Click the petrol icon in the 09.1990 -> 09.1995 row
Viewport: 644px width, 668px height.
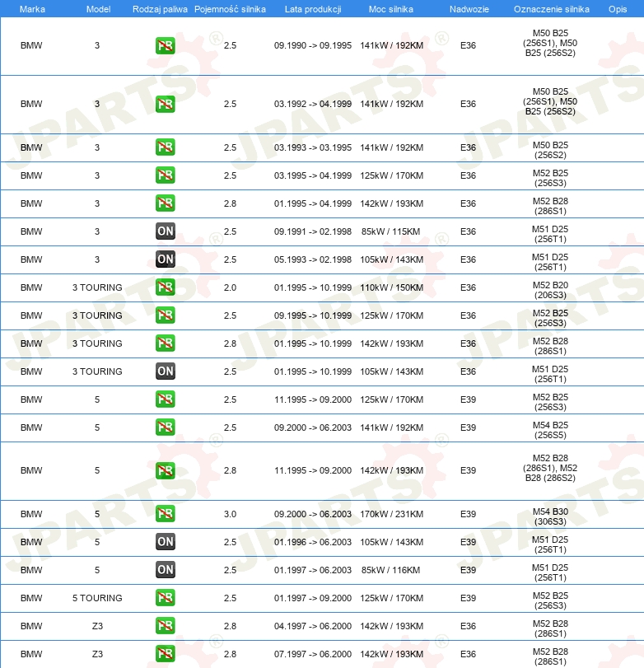coord(166,45)
